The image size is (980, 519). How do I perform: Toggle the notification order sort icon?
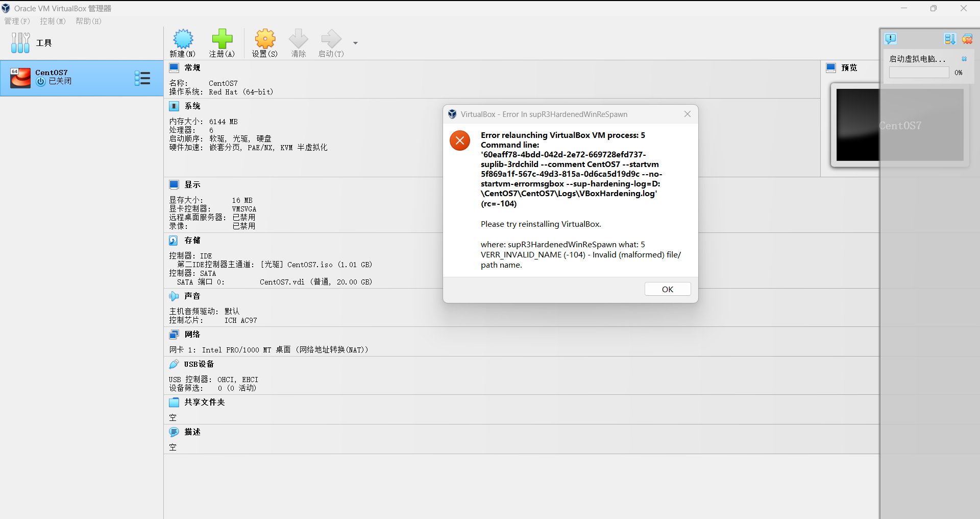coord(949,39)
